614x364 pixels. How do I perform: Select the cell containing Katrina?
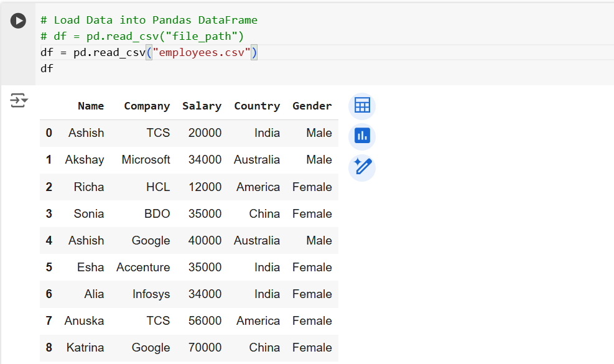point(85,347)
